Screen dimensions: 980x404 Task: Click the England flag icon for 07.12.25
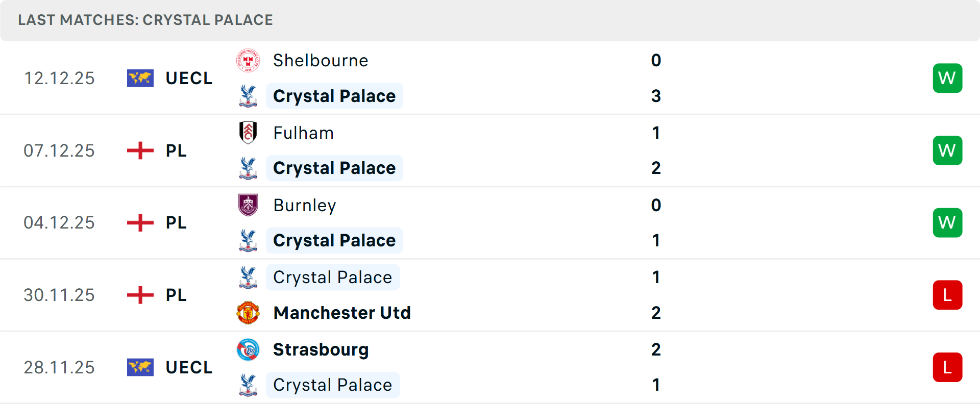140,150
